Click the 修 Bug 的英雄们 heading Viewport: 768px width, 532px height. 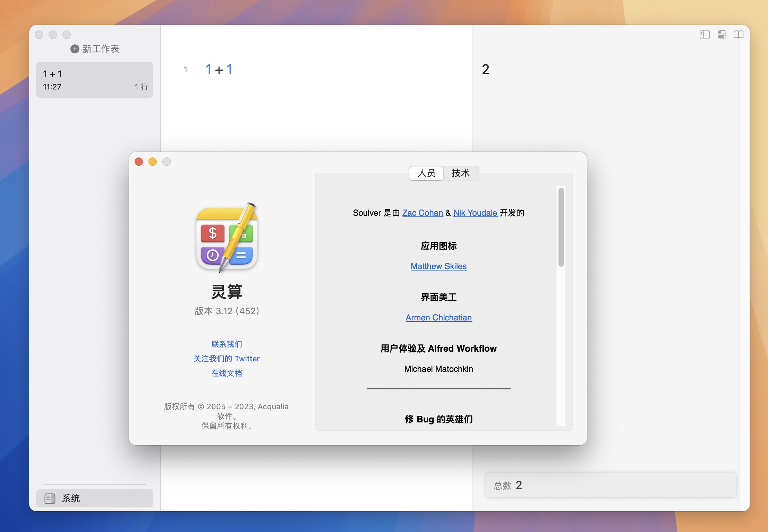tap(438, 419)
